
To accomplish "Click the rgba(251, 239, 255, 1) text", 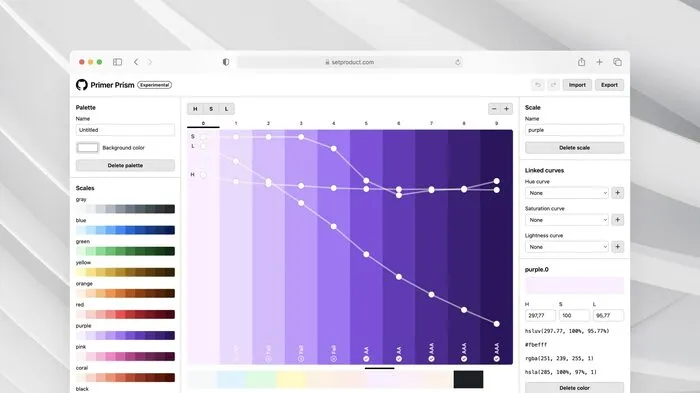I will [559, 358].
